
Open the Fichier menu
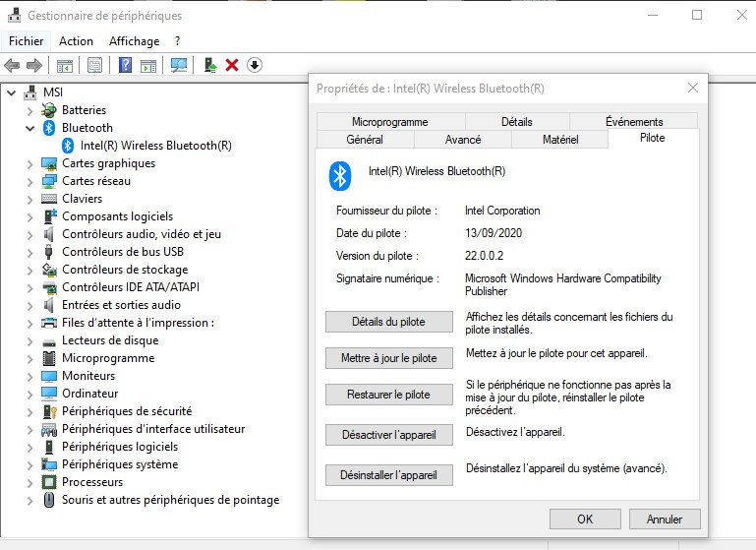pyautogui.click(x=26, y=41)
